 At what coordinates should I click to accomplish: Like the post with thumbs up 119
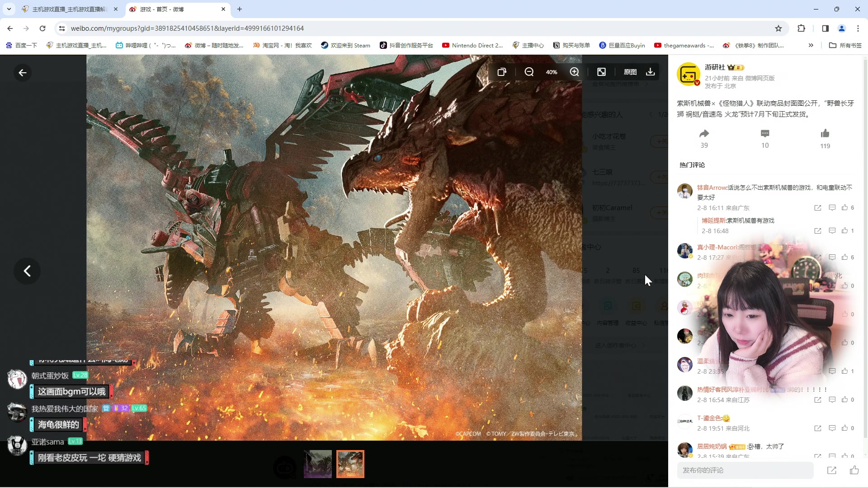tap(825, 134)
